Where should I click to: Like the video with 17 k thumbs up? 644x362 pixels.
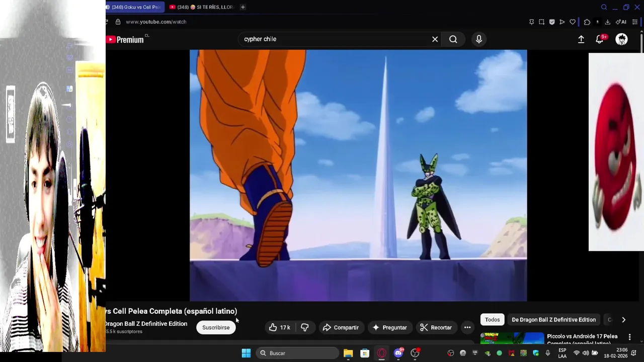click(x=279, y=327)
